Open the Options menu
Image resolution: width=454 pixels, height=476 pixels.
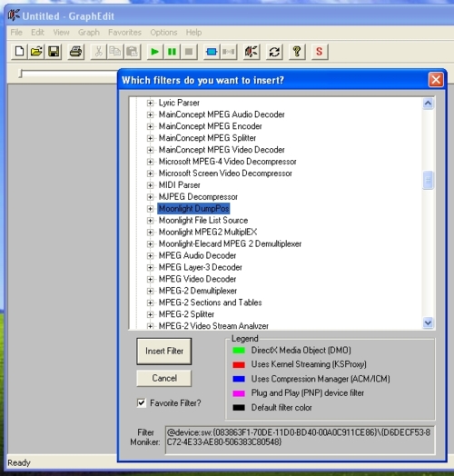pyautogui.click(x=163, y=32)
